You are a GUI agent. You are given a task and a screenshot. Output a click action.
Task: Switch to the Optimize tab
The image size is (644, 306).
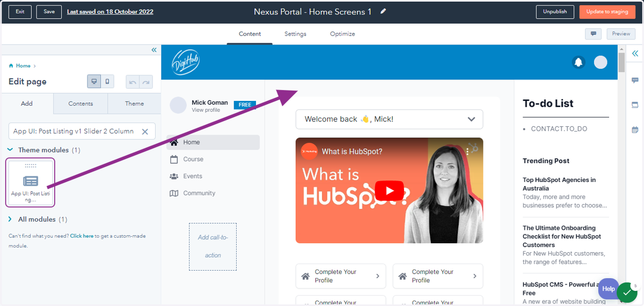point(342,34)
